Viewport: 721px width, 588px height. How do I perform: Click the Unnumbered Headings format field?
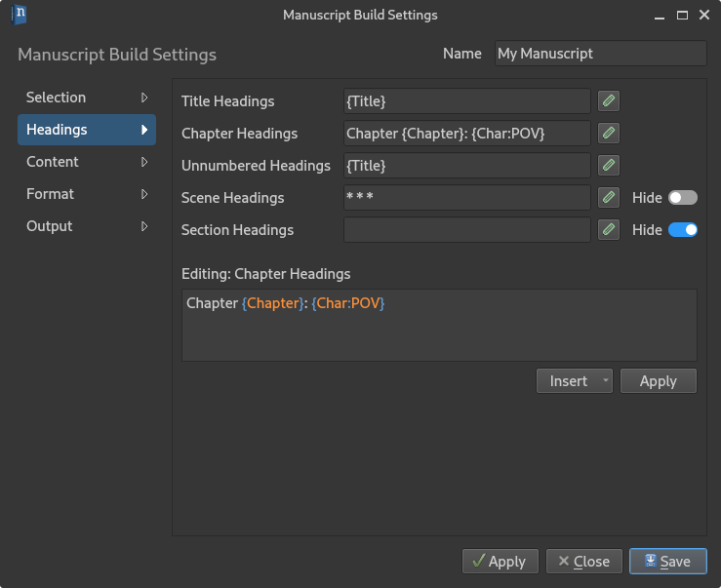pos(466,165)
